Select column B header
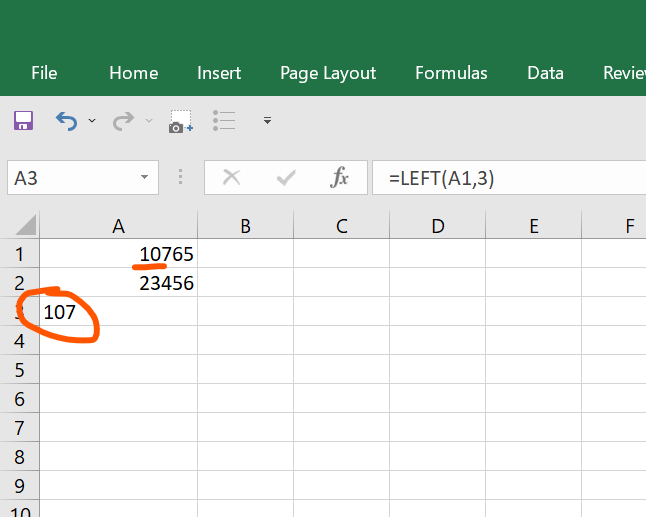This screenshot has height=517, width=646. (246, 226)
